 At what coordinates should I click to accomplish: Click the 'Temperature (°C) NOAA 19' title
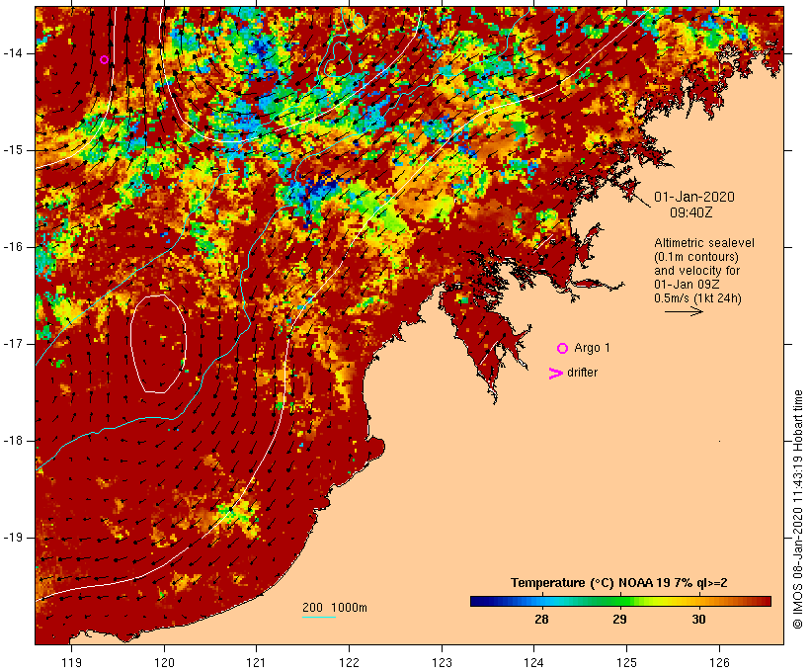tap(588, 583)
